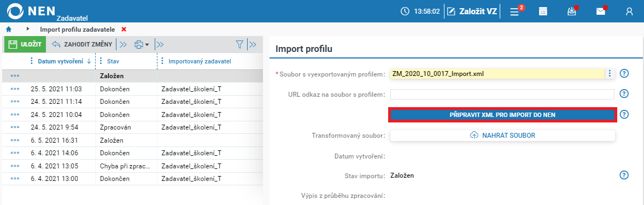Screen dimensions: 644x205
Task: Show help for the Stav importu field
Action: pyautogui.click(x=624, y=175)
